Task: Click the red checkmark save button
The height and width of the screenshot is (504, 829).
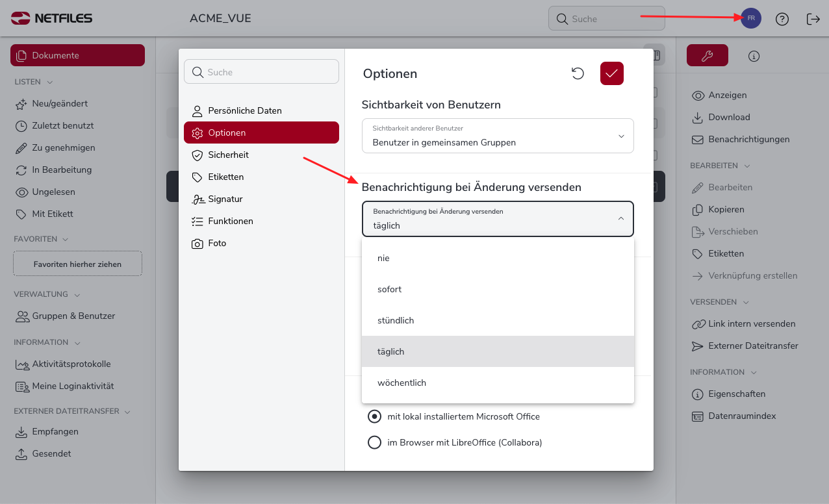Action: (611, 73)
